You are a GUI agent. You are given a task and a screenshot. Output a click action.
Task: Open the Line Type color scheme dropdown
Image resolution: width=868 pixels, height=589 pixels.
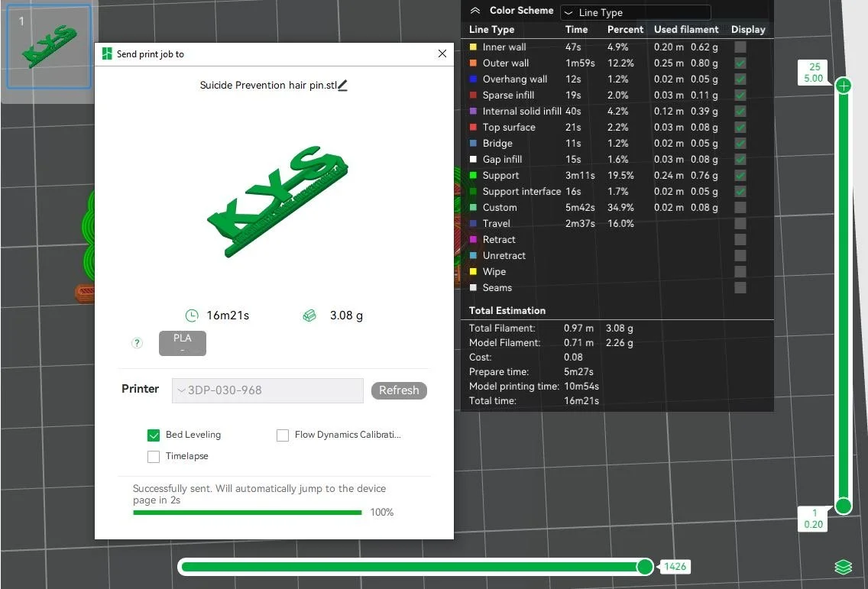(x=636, y=12)
